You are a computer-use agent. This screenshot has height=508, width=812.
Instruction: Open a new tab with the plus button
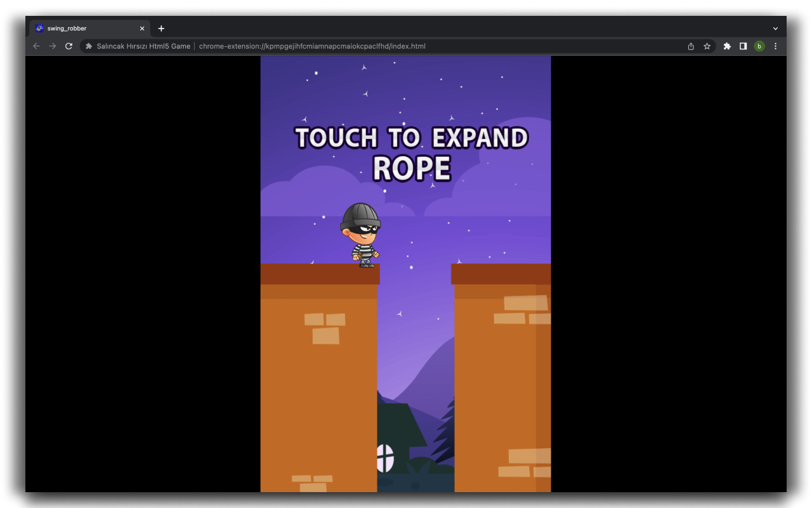(x=161, y=28)
